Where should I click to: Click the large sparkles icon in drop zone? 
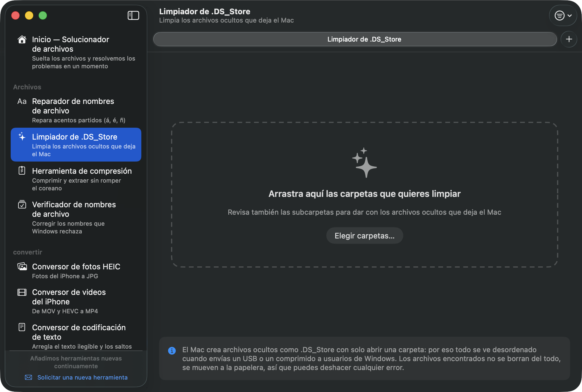click(365, 163)
